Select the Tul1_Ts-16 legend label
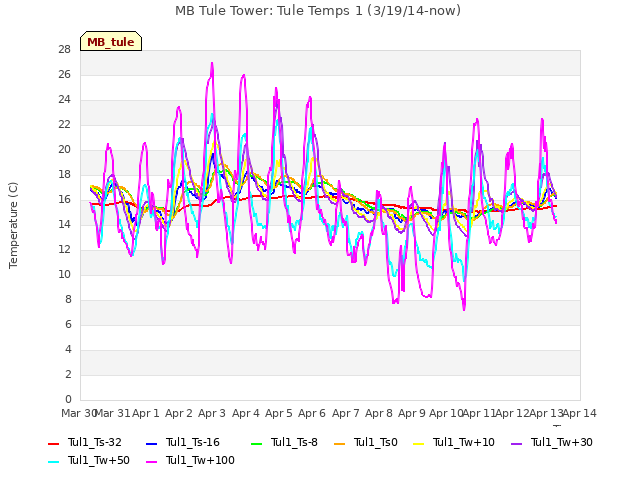 (193, 442)
